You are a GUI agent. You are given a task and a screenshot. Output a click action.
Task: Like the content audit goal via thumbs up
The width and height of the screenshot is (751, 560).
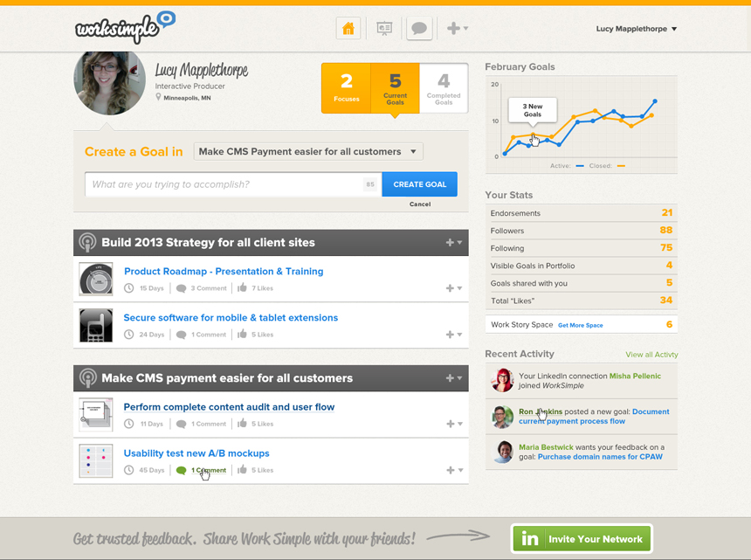click(x=242, y=423)
